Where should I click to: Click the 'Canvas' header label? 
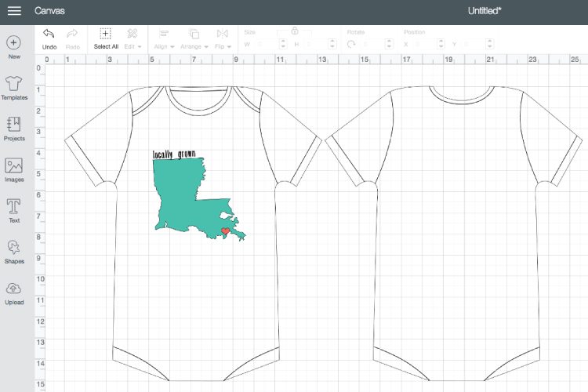point(49,10)
